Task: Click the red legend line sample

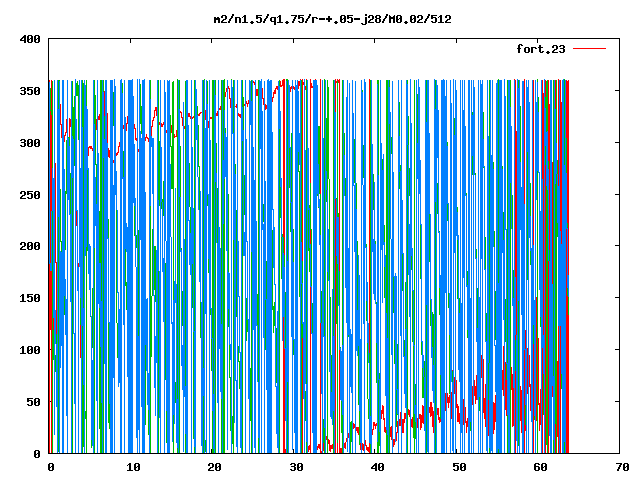Action: point(589,49)
